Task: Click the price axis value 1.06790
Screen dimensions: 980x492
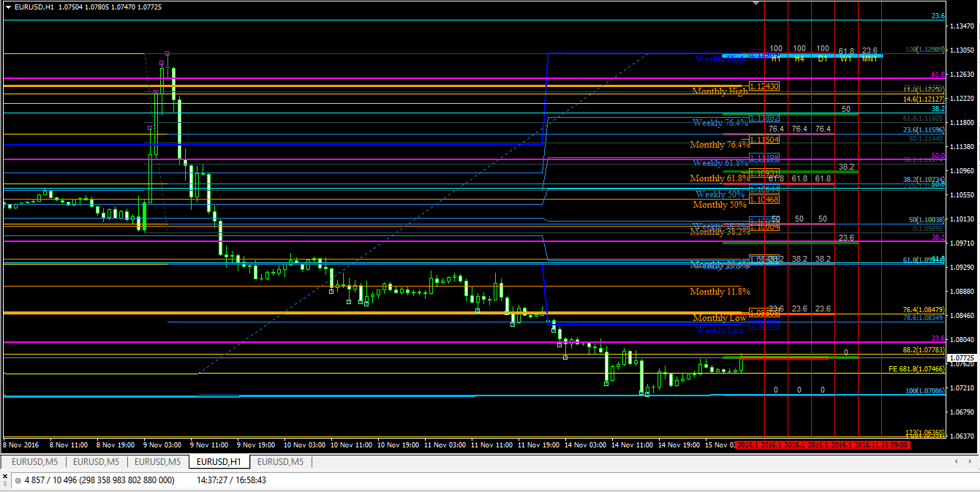Action: 962,412
